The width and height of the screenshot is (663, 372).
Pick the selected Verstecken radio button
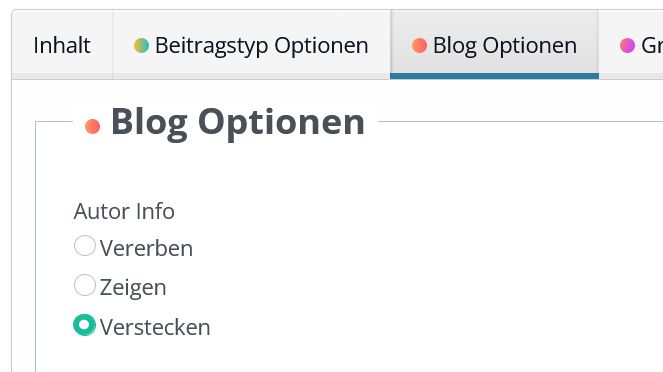tap(85, 325)
